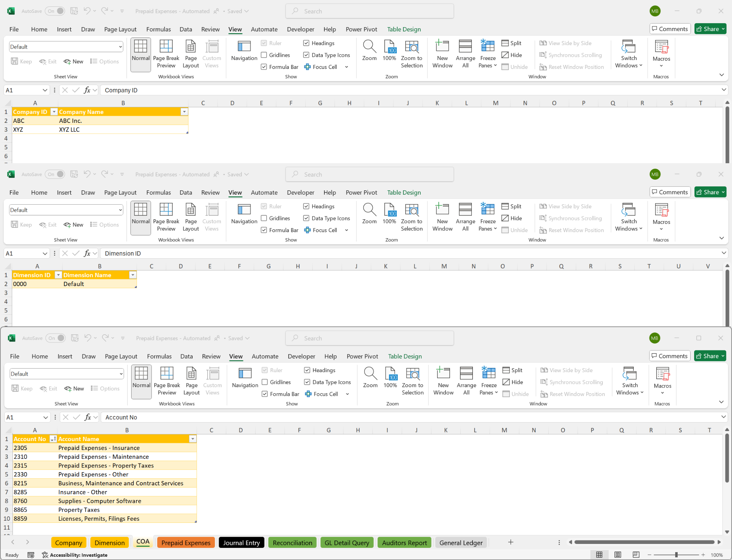Open the Reconciliation sheet tab

(292, 542)
